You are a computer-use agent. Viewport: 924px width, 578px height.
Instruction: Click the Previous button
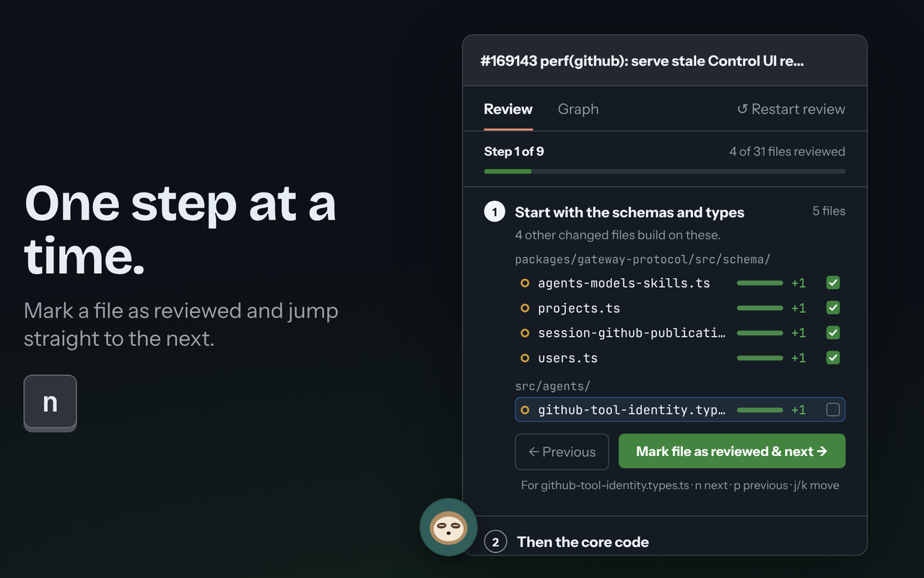tap(562, 452)
